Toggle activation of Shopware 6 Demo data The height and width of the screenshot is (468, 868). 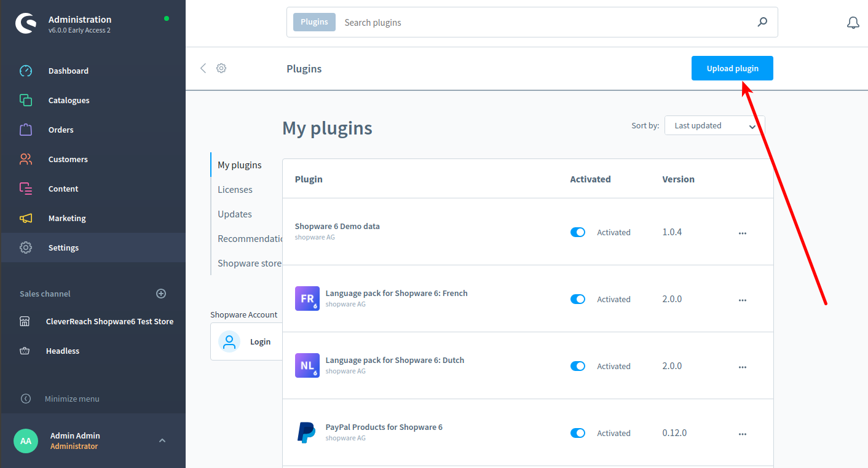[x=578, y=232]
